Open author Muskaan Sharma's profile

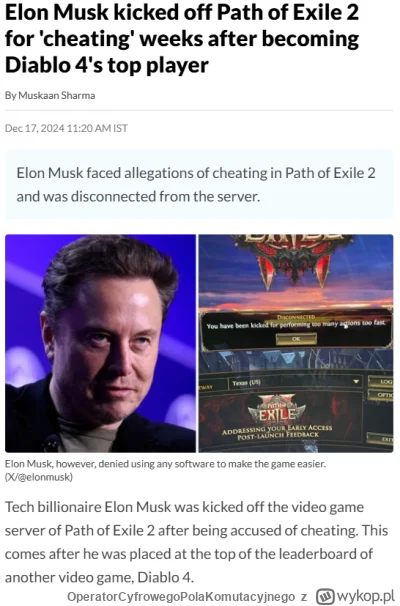[56, 95]
